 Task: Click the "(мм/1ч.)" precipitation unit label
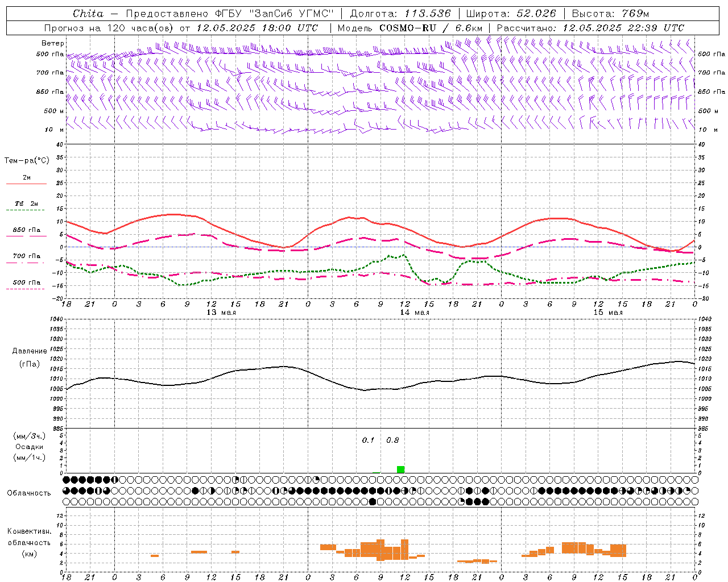pyautogui.click(x=30, y=458)
